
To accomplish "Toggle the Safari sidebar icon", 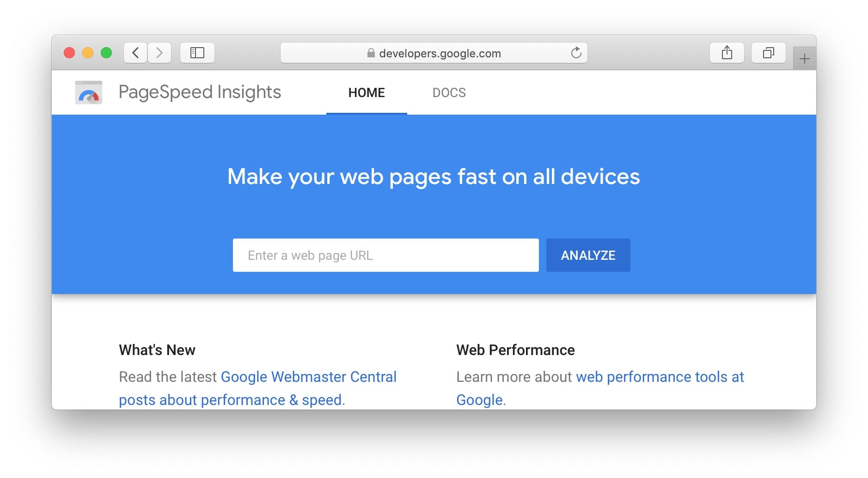I will click(x=197, y=52).
